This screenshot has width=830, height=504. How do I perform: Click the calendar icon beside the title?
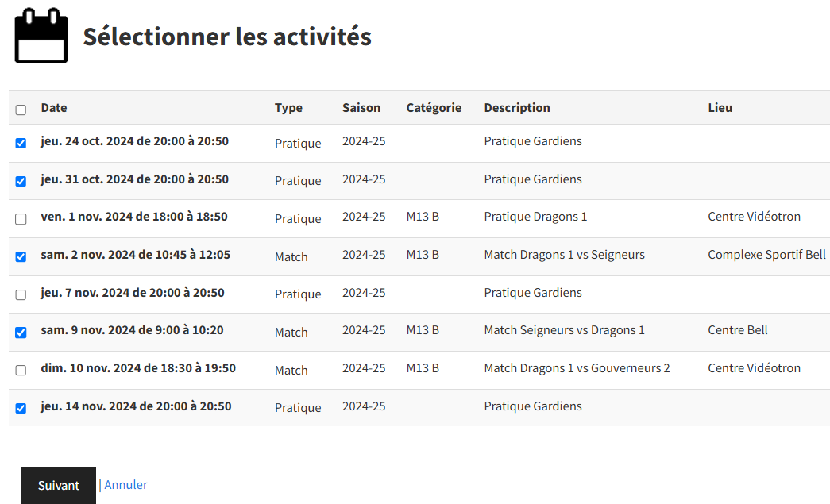[41, 36]
